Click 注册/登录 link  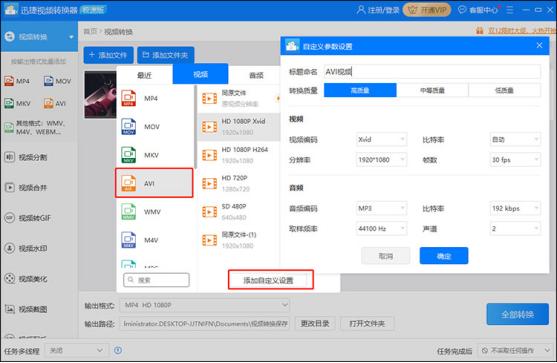pos(378,10)
